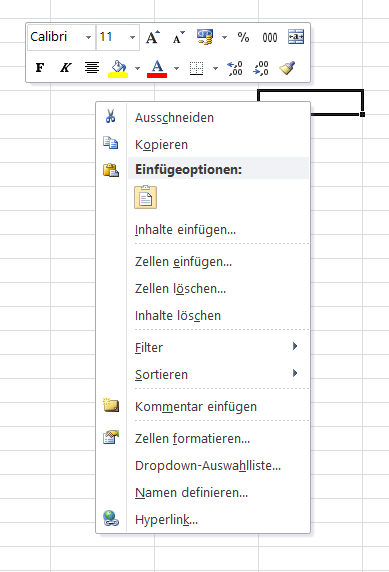Click the Decrease Font Size icon
This screenshot has height=572, width=389.
pyautogui.click(x=178, y=37)
